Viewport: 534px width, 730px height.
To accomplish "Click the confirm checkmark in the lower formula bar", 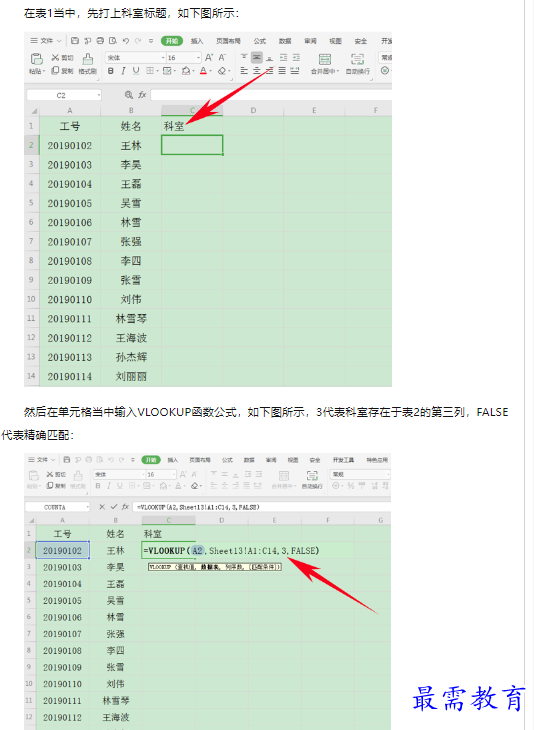I will (114, 507).
